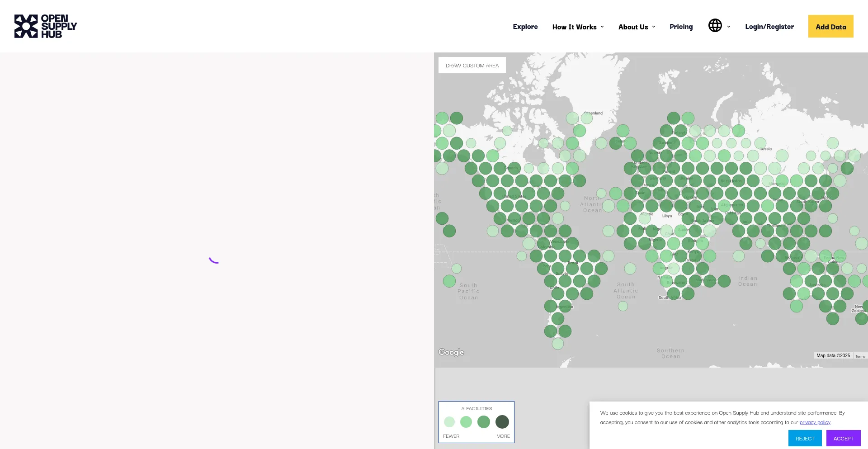Open the globe language selector

click(715, 26)
